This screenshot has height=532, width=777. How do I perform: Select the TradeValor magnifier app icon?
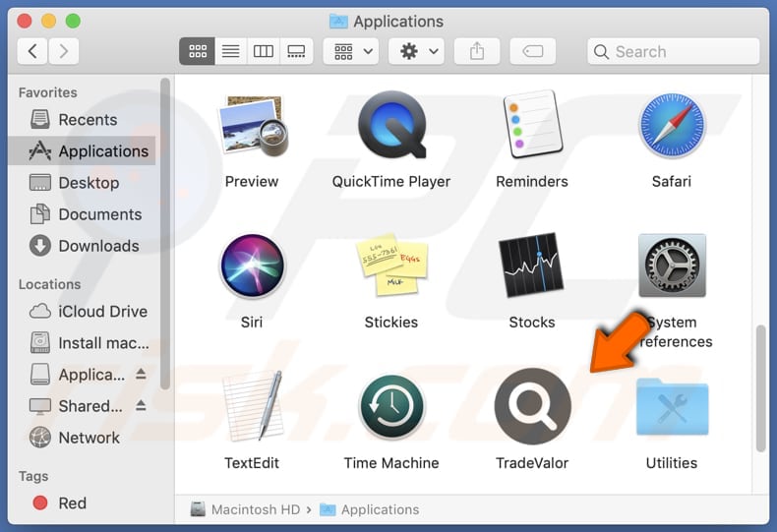532,406
